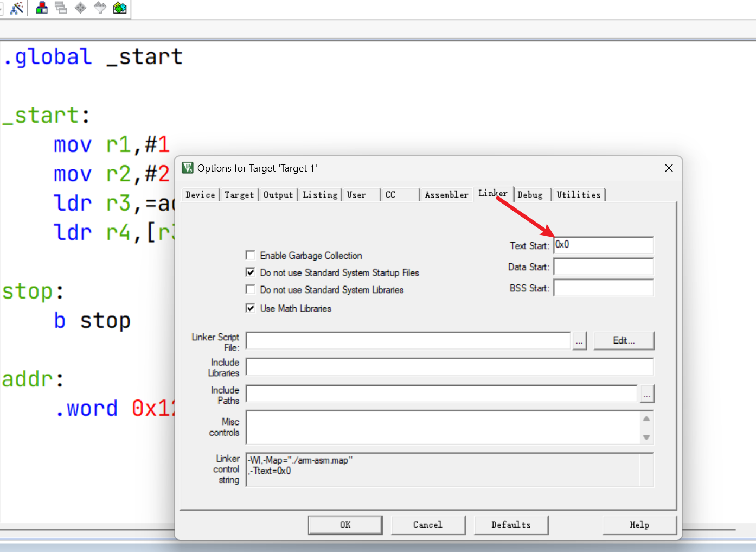Toggle Do not use Standard System Libraries
The image size is (756, 552).
(251, 289)
